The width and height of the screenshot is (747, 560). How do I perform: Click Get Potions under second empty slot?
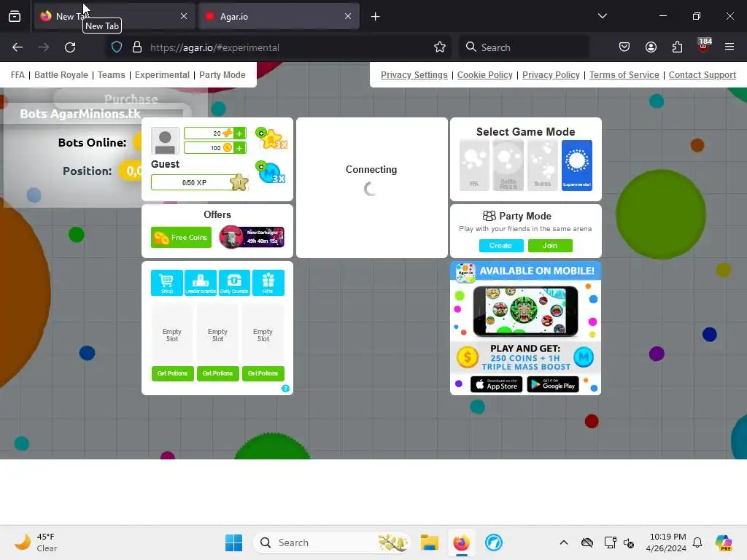(217, 373)
